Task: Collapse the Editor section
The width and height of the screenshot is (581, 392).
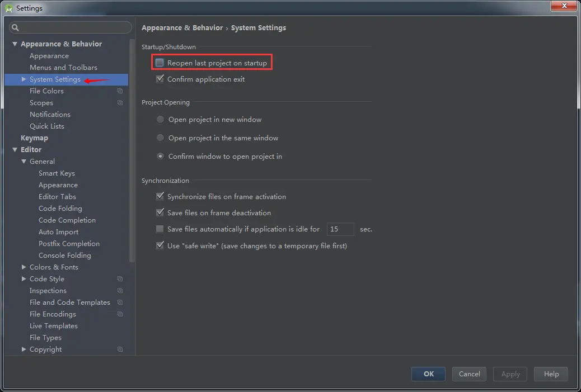Action: coord(15,149)
